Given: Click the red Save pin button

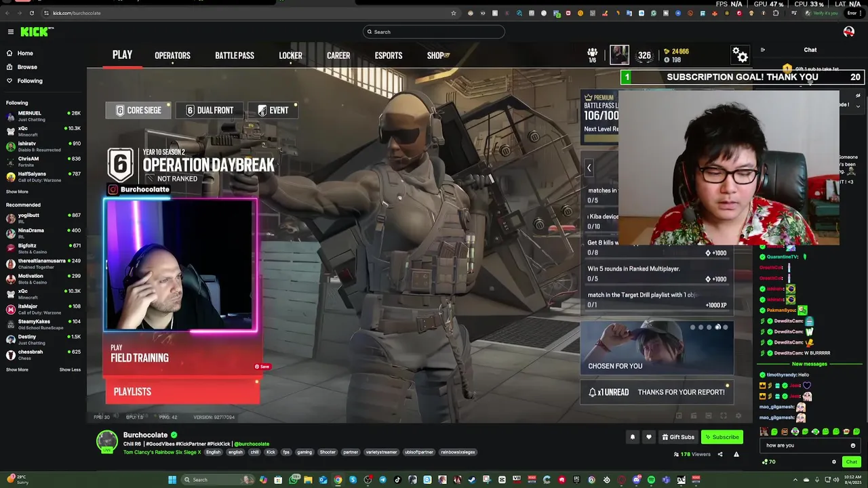Looking at the screenshot, I should tap(262, 367).
